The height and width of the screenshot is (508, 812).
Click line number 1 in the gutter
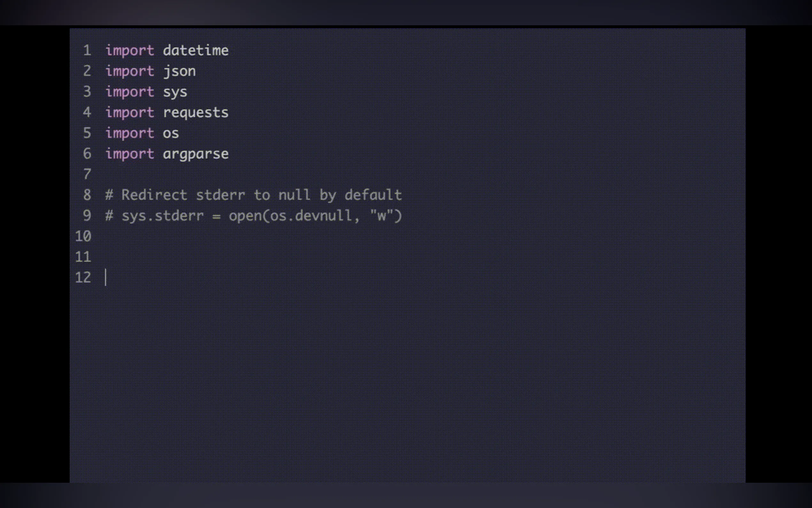(x=87, y=51)
